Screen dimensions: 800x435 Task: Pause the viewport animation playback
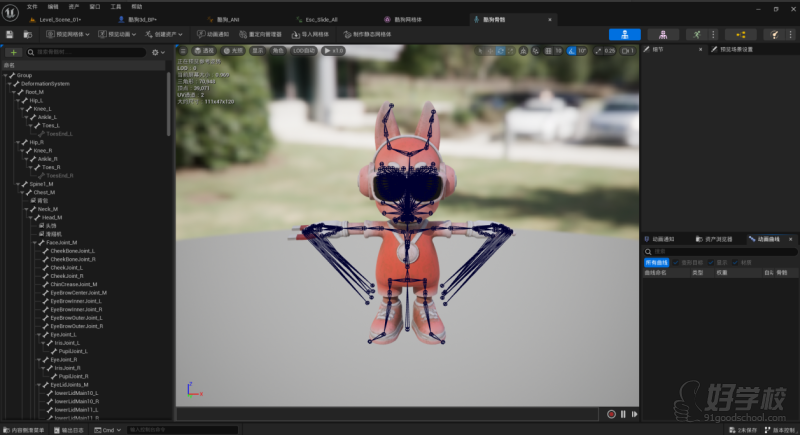click(x=623, y=414)
